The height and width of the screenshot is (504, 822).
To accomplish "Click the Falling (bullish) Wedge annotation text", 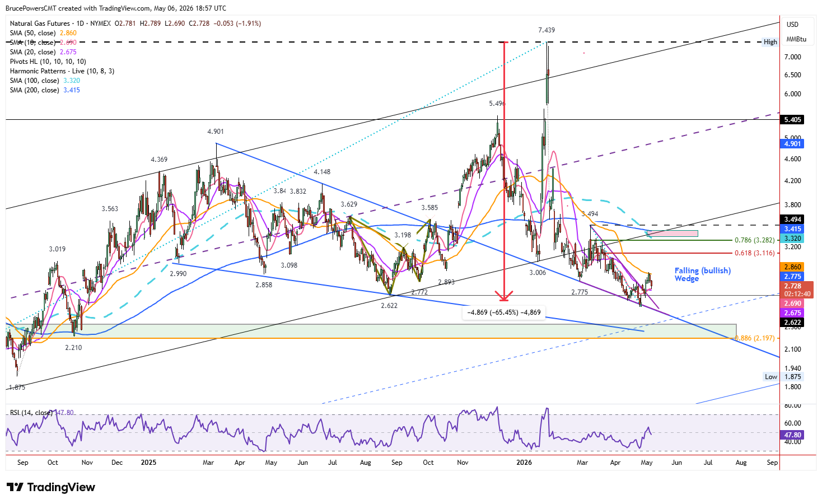I will 702,274.
